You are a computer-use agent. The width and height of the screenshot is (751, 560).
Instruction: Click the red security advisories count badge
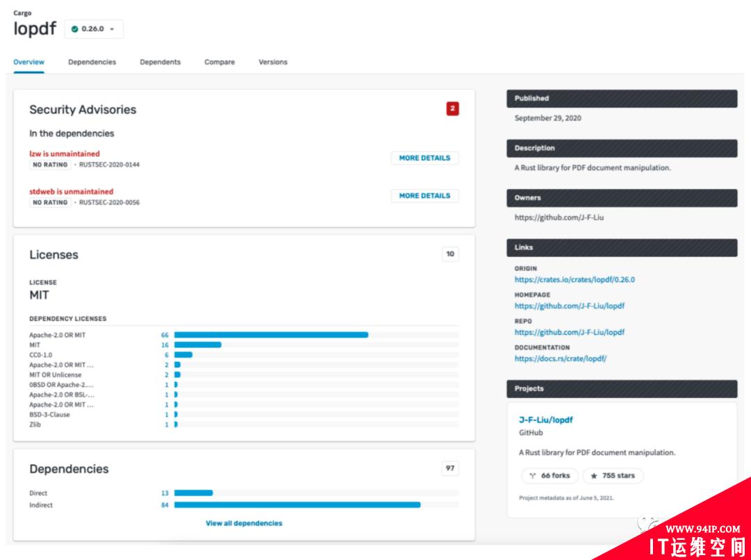click(453, 108)
